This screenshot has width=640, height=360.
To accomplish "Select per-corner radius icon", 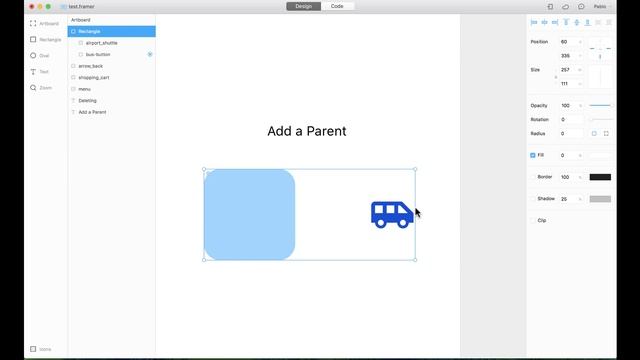I will [x=606, y=133].
